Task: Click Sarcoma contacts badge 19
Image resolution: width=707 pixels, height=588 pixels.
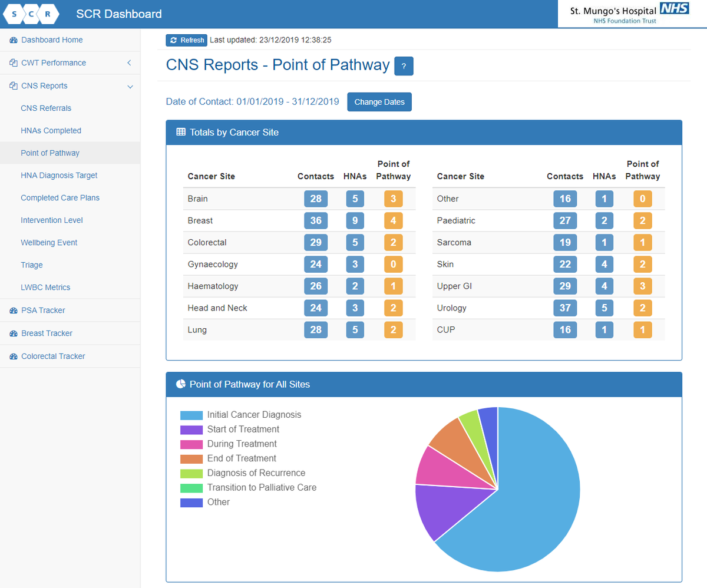Action: (565, 242)
